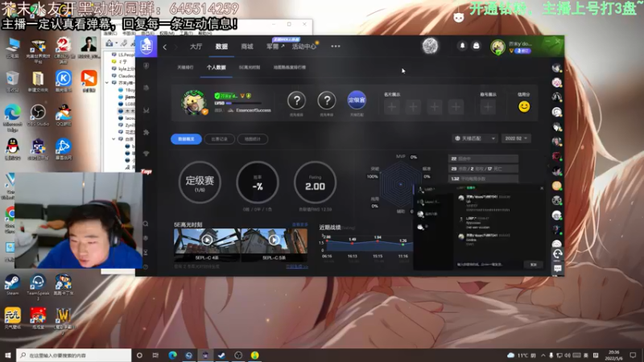Play the 5EPL-C 5杀 highlight clip

pyautogui.click(x=274, y=240)
